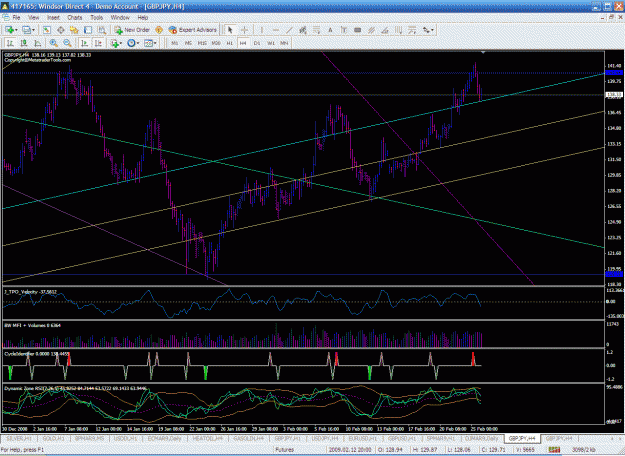Switch to the M30 timeframe
This screenshot has height=456, width=625.
click(216, 43)
